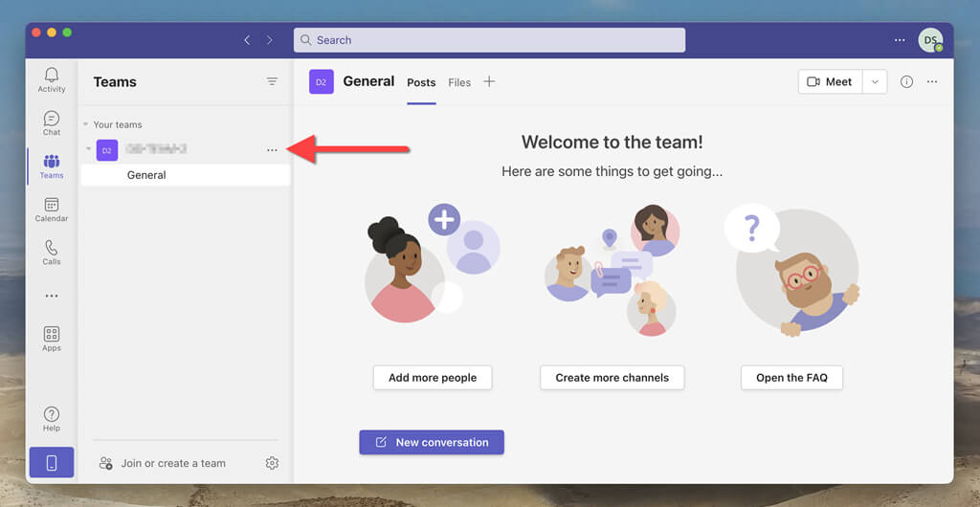Click the add people illustration
Image resolution: width=980 pixels, height=507 pixels.
[x=432, y=265]
